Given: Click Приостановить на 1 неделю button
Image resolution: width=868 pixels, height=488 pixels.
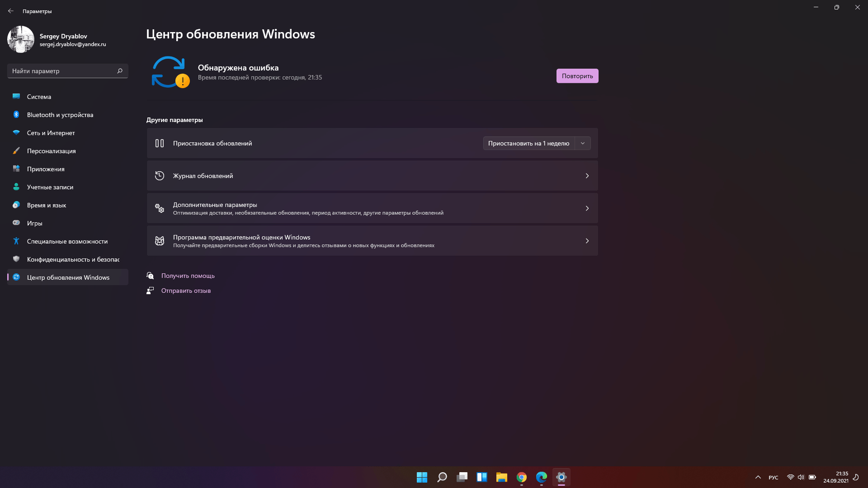Looking at the screenshot, I should tap(528, 143).
